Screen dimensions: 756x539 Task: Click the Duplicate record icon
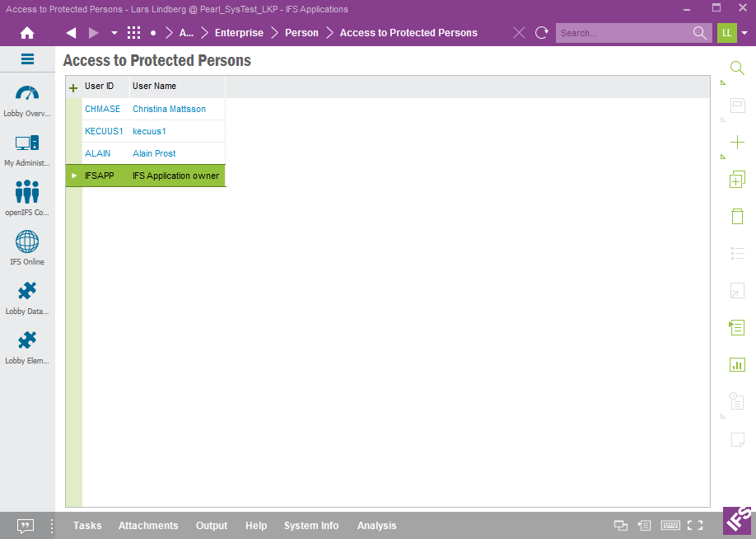[737, 179]
